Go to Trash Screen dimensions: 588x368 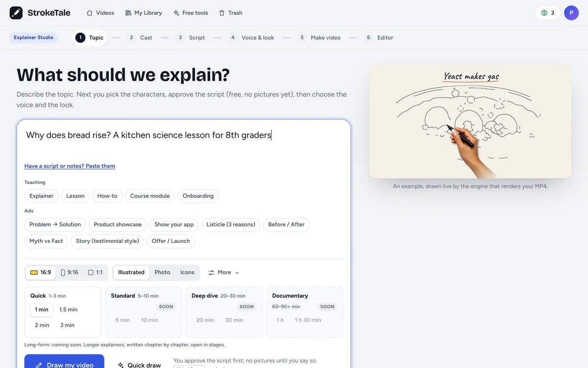click(x=230, y=13)
